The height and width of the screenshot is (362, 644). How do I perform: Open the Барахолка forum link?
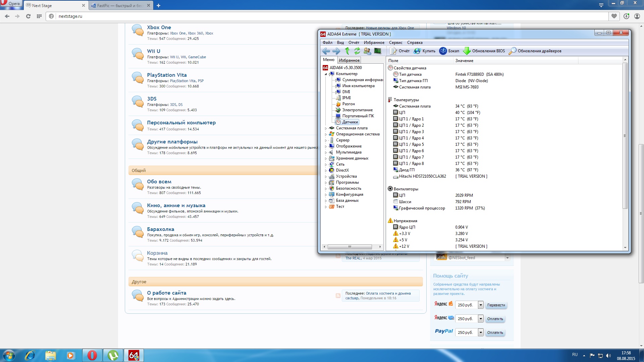click(160, 229)
